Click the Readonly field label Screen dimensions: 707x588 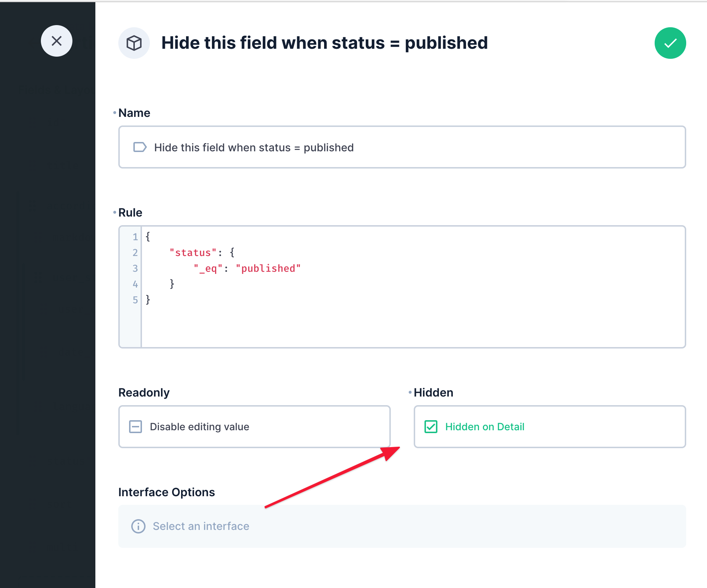144,393
